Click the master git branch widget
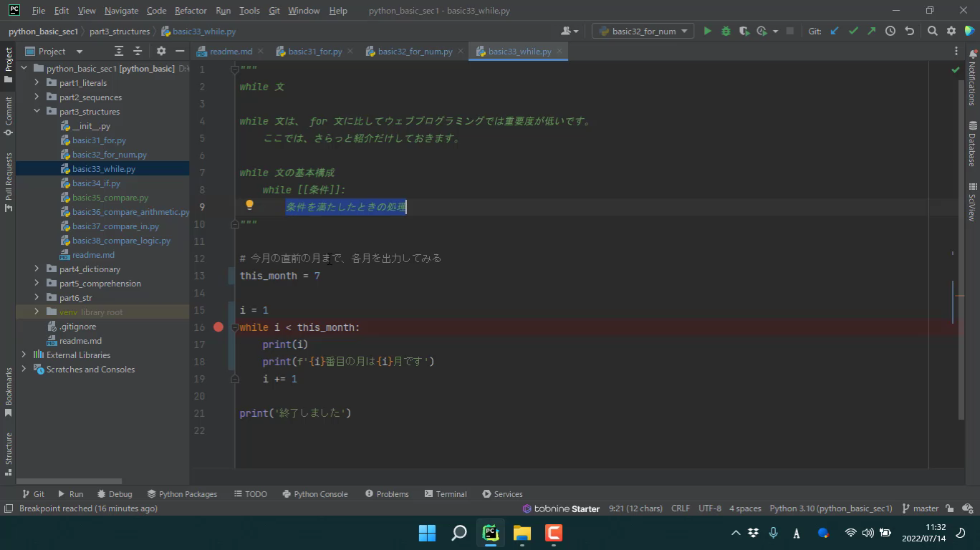The width and height of the screenshot is (980, 550). tap(920, 508)
